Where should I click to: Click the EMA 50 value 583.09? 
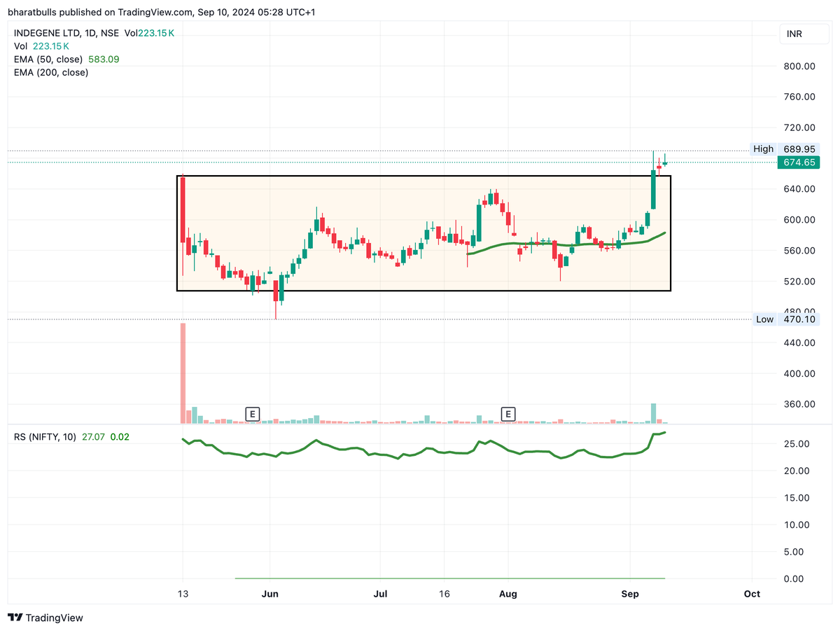(x=104, y=60)
